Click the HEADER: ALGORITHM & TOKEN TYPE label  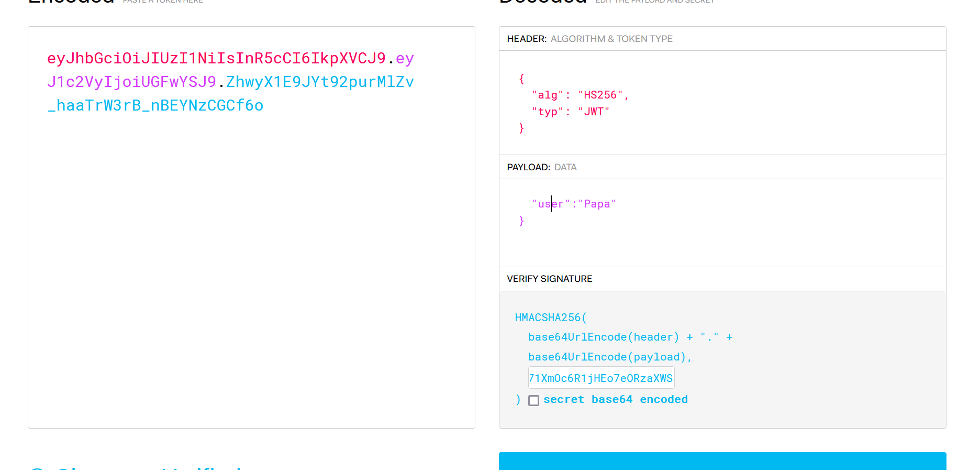point(589,39)
